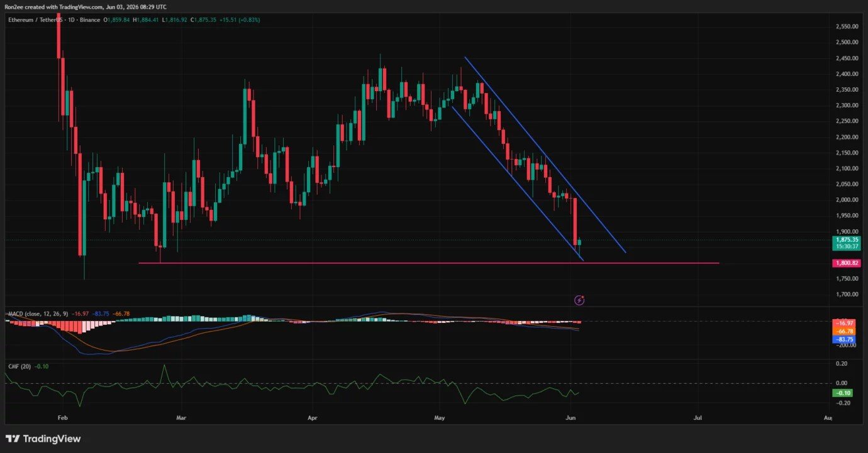Image resolution: width=868 pixels, height=453 pixels.
Task: Click the lightning event marker icon below the chart
Action: (x=579, y=300)
